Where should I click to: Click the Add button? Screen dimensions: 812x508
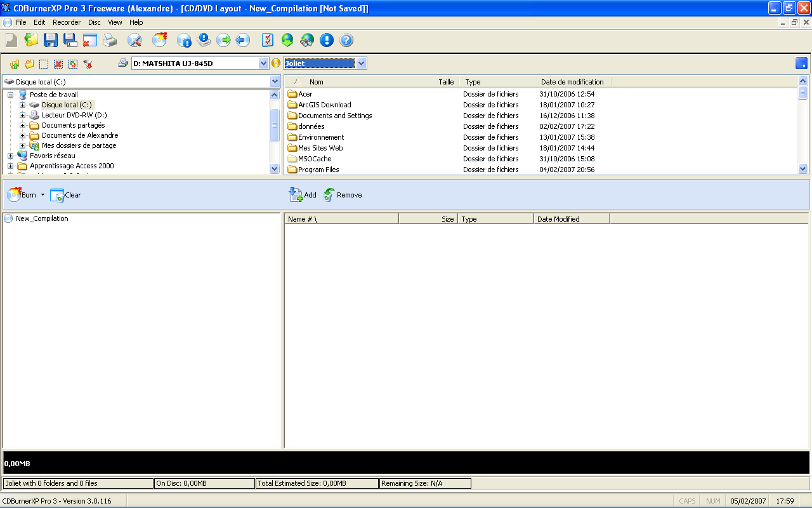pyautogui.click(x=303, y=195)
